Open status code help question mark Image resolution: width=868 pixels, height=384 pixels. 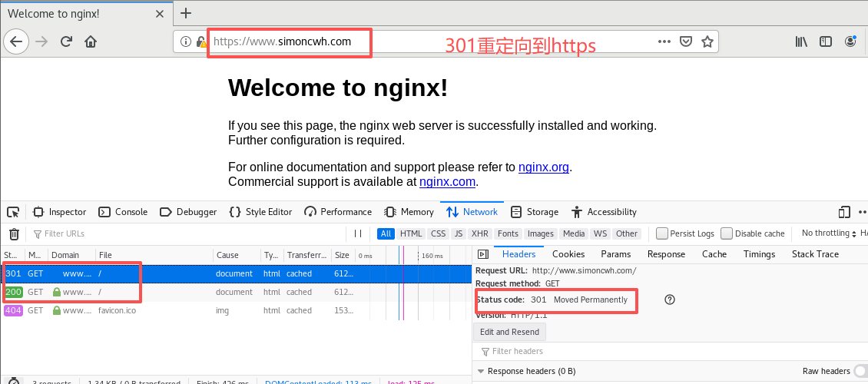[670, 300]
